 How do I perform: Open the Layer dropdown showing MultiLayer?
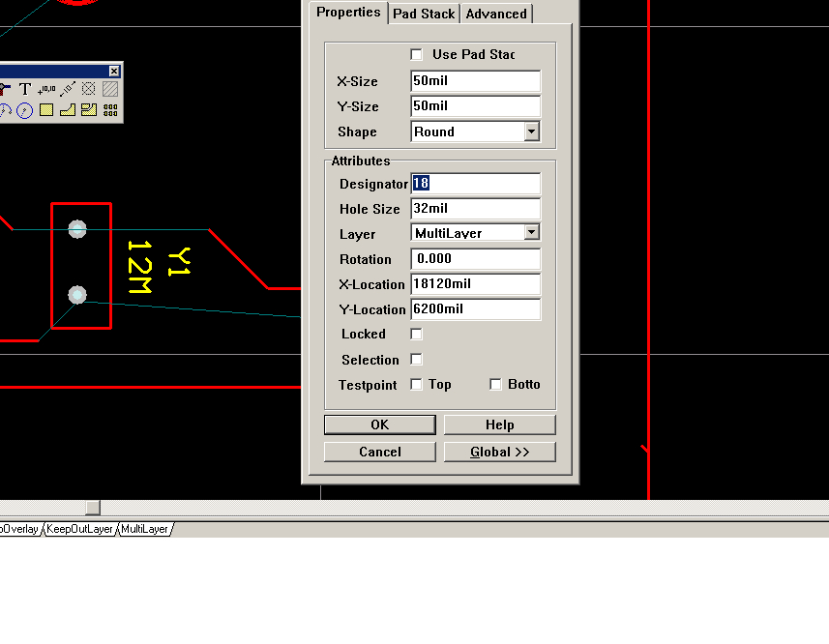tap(532, 232)
